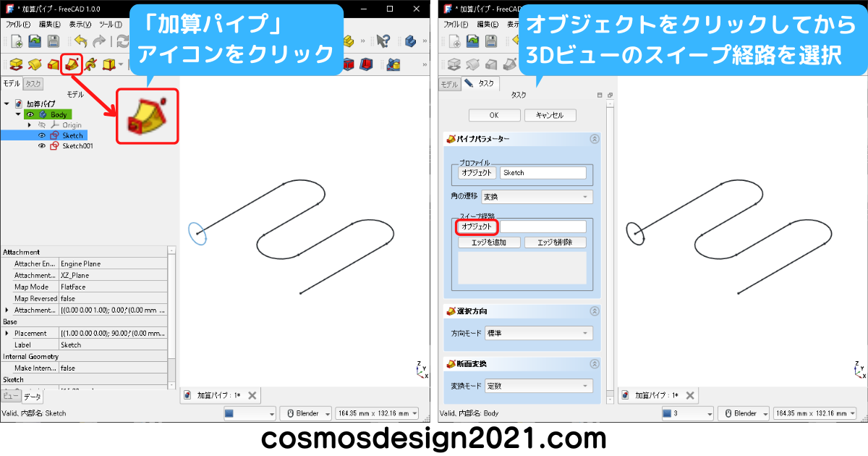
Task: Open the 方向モード dropdown showing 標準
Action: pos(539,333)
